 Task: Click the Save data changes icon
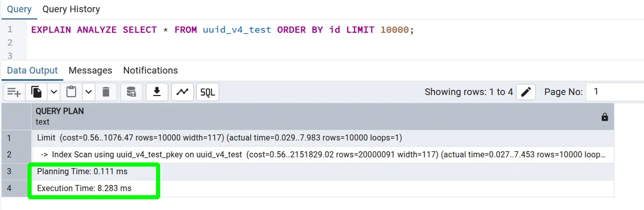click(x=132, y=92)
